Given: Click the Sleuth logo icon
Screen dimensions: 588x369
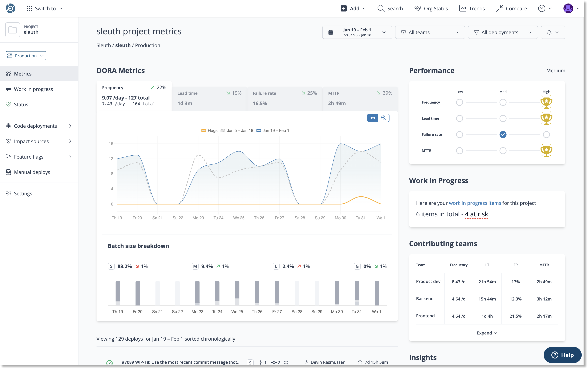Looking at the screenshot, I should [10, 8].
